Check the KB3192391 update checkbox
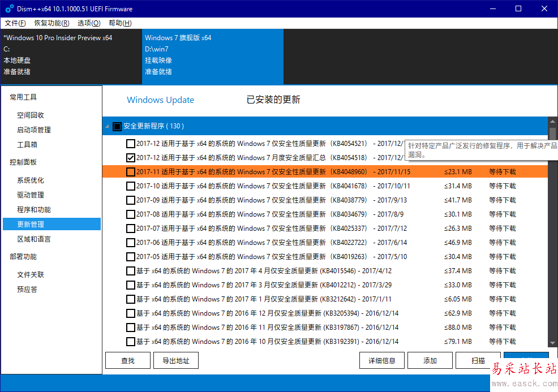 pos(131,342)
